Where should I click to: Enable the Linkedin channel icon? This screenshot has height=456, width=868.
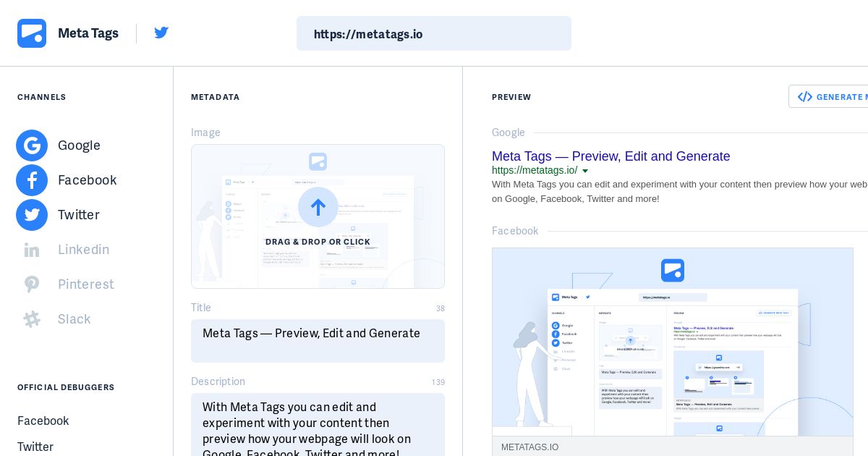point(32,250)
